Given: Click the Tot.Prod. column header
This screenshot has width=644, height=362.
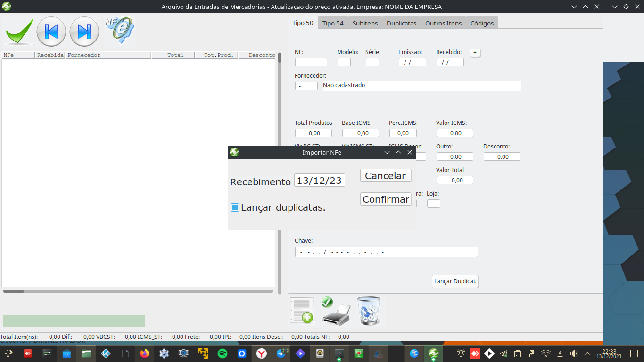Looking at the screenshot, I should [x=216, y=55].
